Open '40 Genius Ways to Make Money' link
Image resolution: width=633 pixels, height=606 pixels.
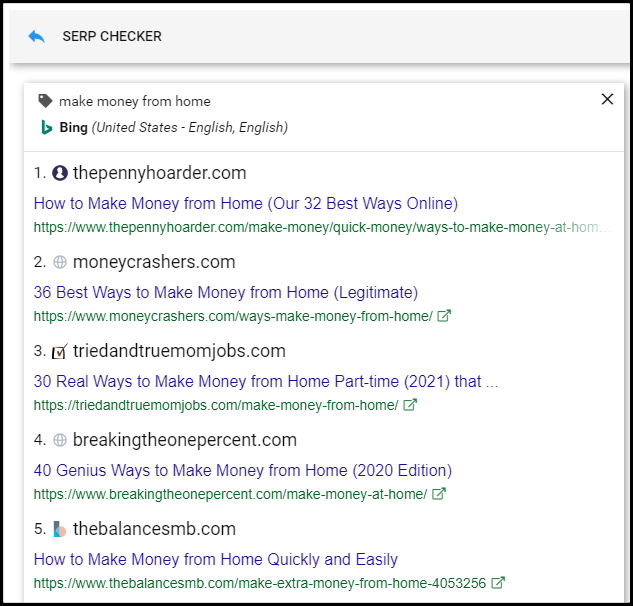242,470
